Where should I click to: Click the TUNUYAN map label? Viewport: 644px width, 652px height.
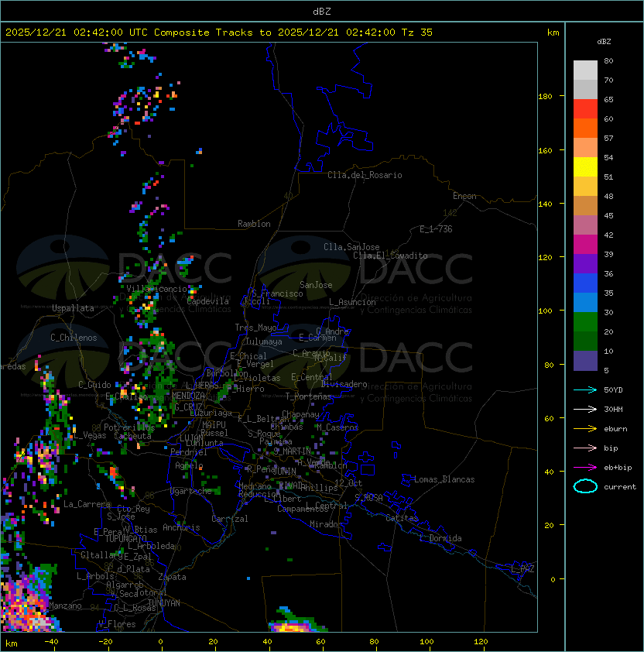click(x=164, y=603)
